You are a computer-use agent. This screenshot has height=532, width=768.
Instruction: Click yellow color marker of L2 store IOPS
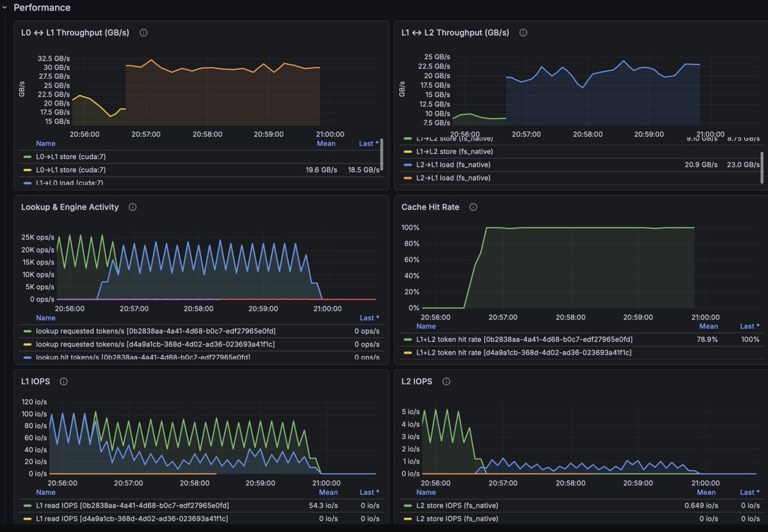coord(408,519)
